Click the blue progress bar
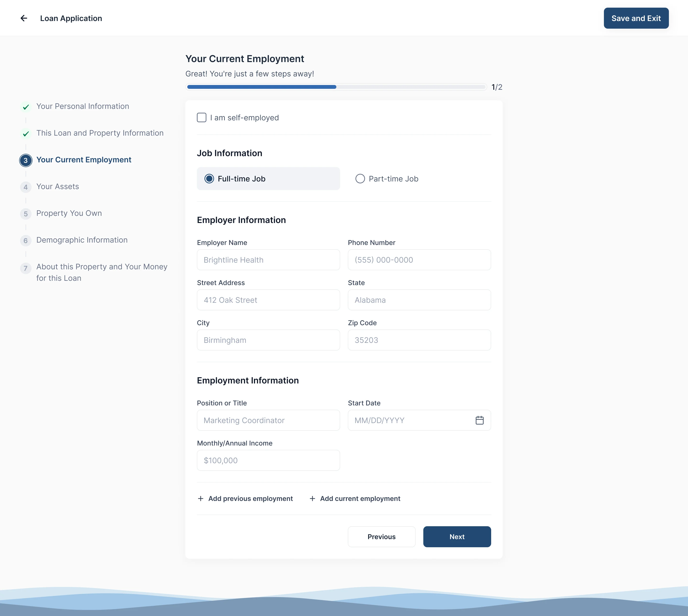This screenshot has height=616, width=688. click(x=262, y=87)
